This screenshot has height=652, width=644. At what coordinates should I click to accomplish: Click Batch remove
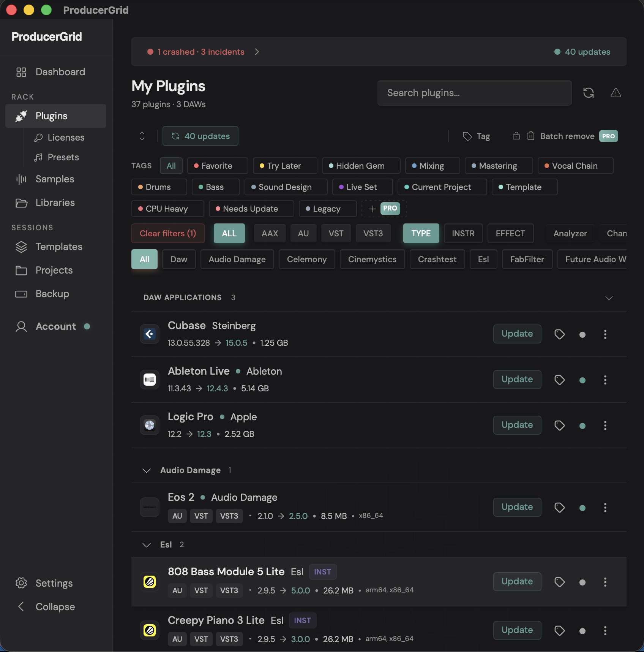(565, 136)
